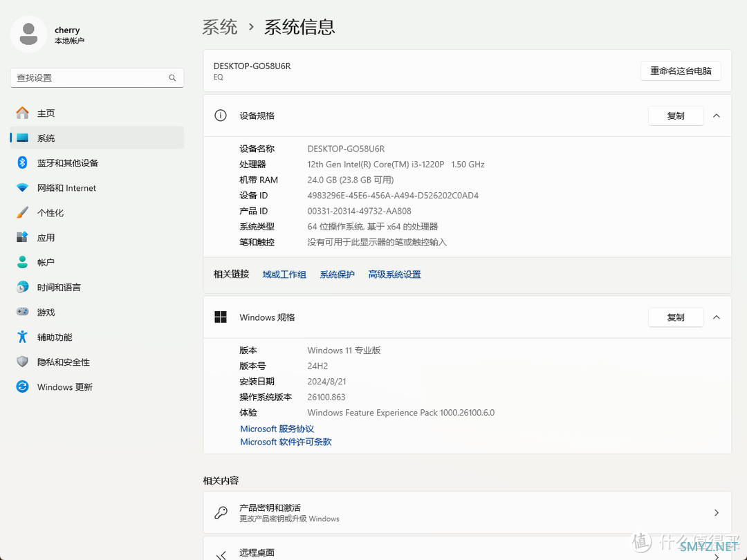Copy Windows specs with Windows 规格 复制 button

pos(676,317)
